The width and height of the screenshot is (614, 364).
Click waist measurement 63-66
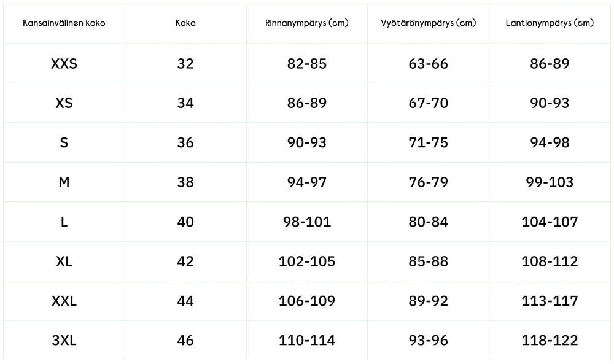click(429, 63)
